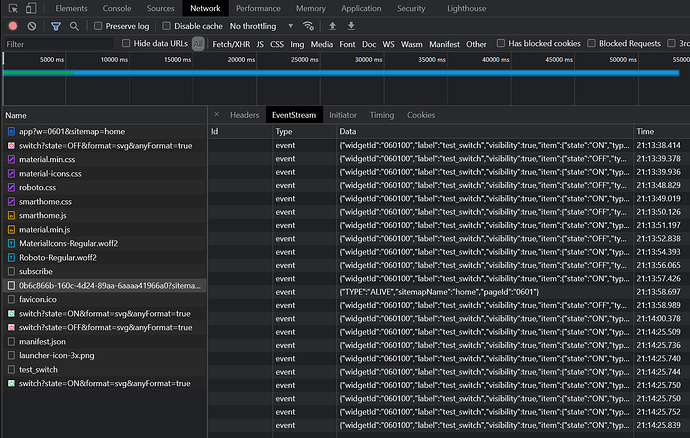The image size is (690, 438).
Task: Tick the Hide data URLs checkbox
Action: click(x=126, y=44)
